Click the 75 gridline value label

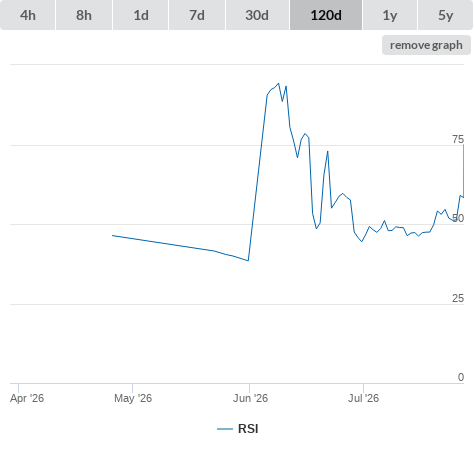pos(458,139)
